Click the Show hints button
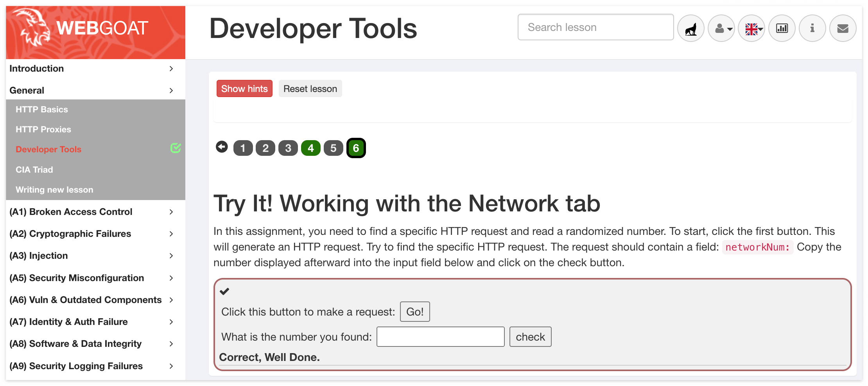This screenshot has height=386, width=868. point(244,89)
